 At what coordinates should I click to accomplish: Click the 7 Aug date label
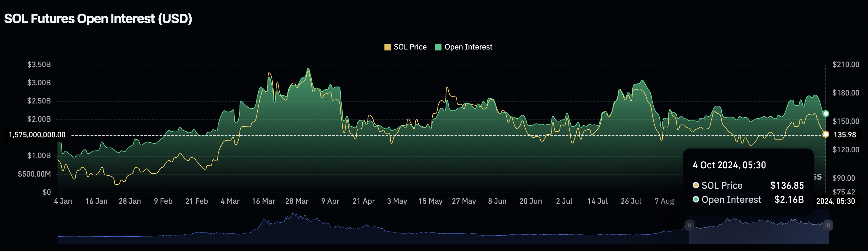pos(665,201)
